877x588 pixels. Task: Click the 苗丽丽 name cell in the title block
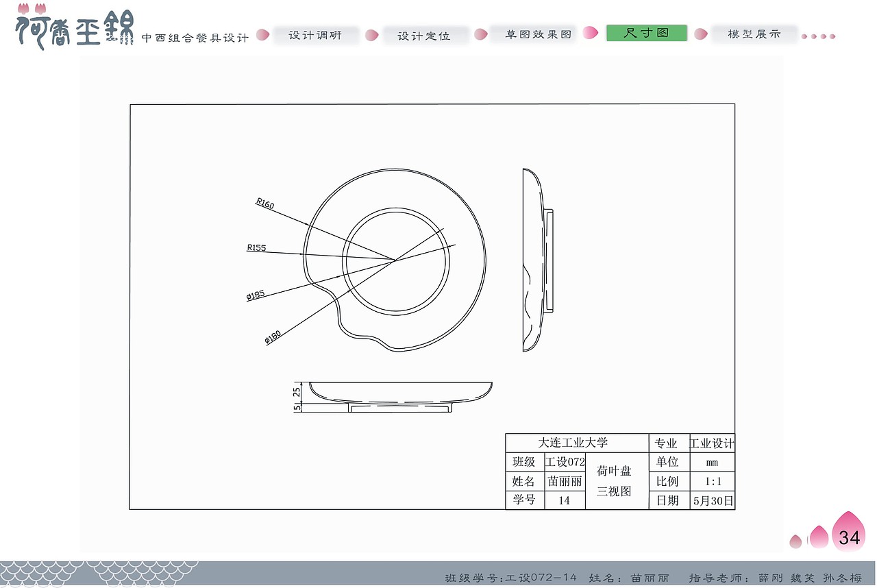[x=565, y=481]
